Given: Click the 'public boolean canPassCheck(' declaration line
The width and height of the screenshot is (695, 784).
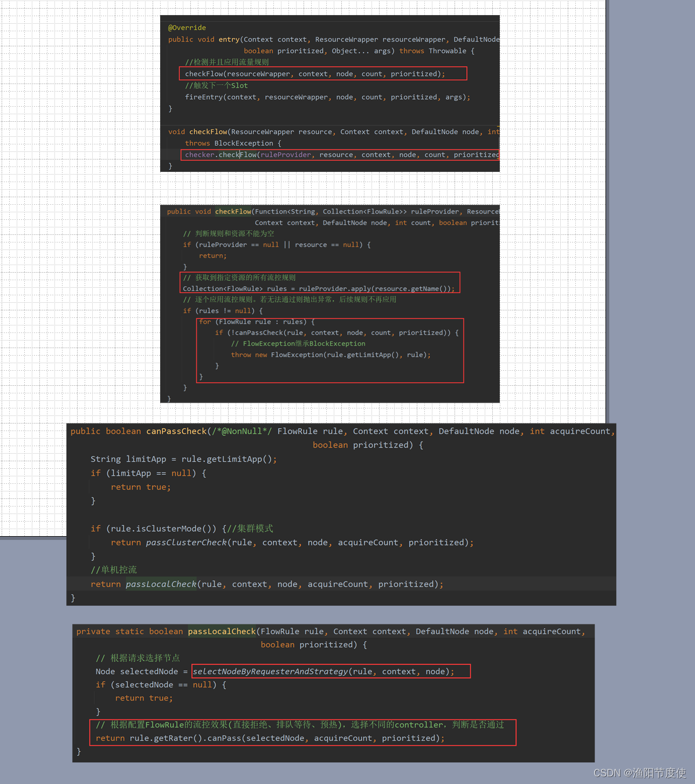Looking at the screenshot, I should coord(343,431).
